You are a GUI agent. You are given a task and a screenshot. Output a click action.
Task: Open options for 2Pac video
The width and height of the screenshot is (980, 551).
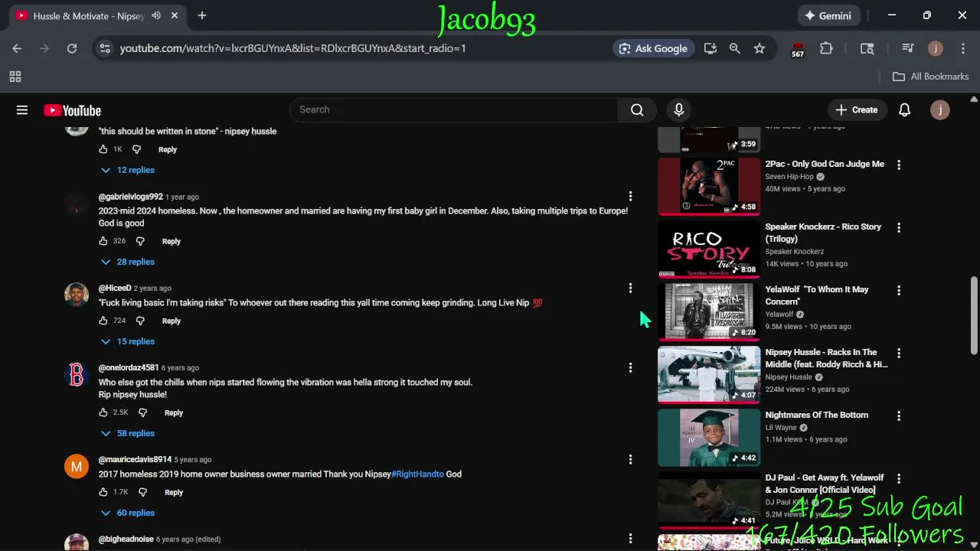(x=899, y=165)
